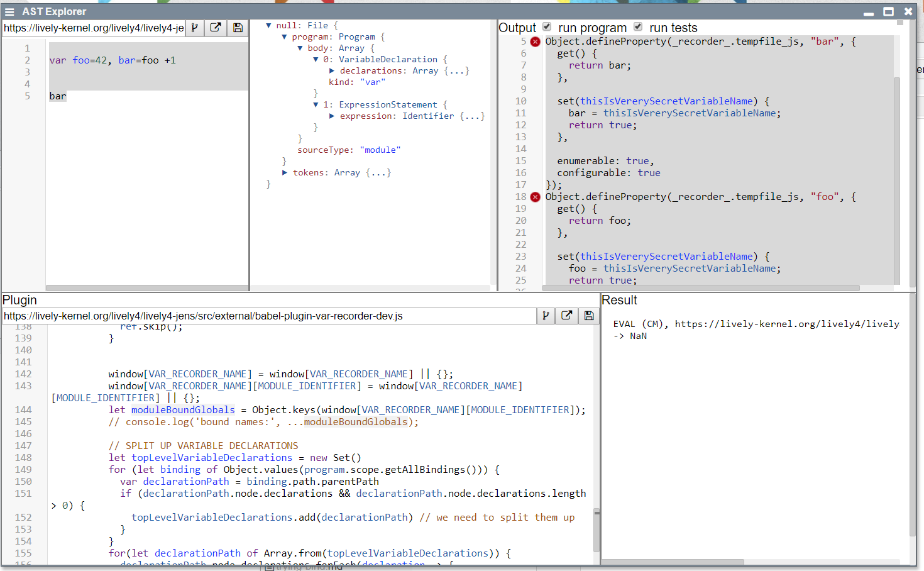
Task: Click the plugin versions branch icon
Action: [x=546, y=316]
